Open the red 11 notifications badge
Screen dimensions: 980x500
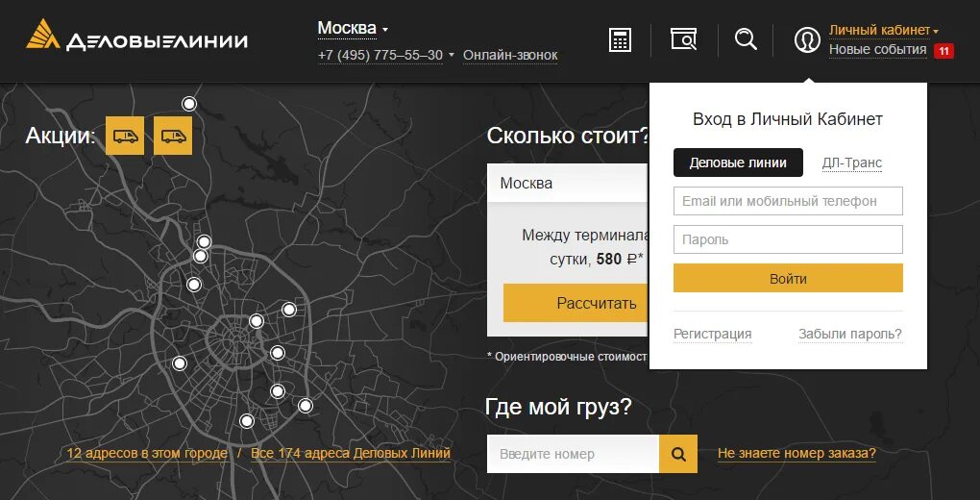point(943,51)
